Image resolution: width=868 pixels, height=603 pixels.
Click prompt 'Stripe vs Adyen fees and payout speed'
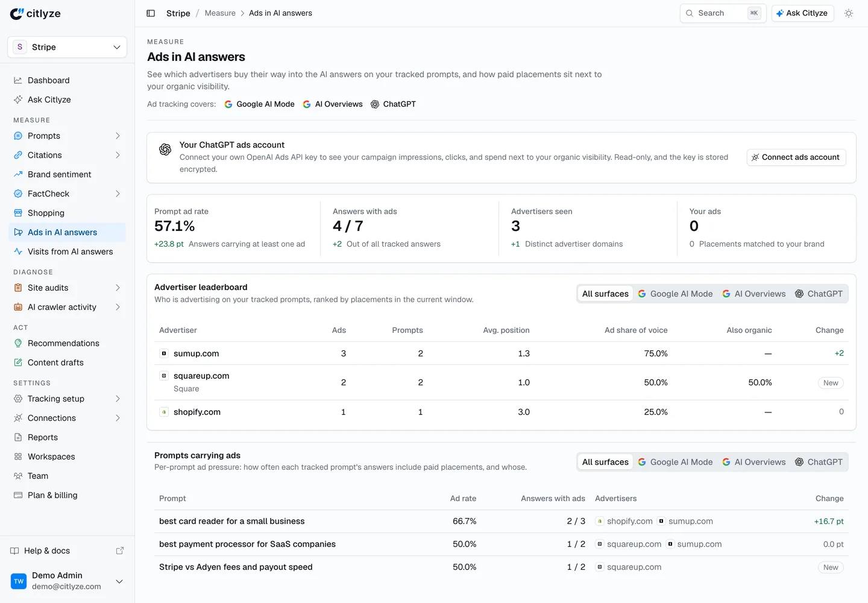click(x=236, y=567)
